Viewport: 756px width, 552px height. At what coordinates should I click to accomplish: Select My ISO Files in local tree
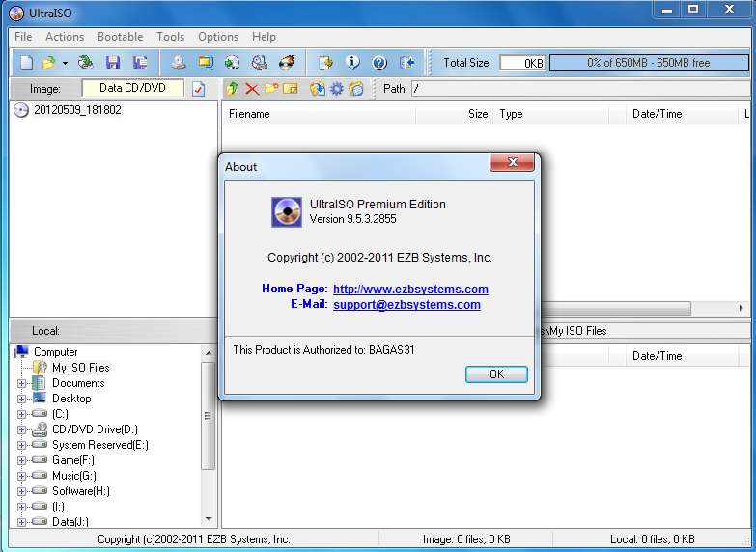click(x=80, y=368)
